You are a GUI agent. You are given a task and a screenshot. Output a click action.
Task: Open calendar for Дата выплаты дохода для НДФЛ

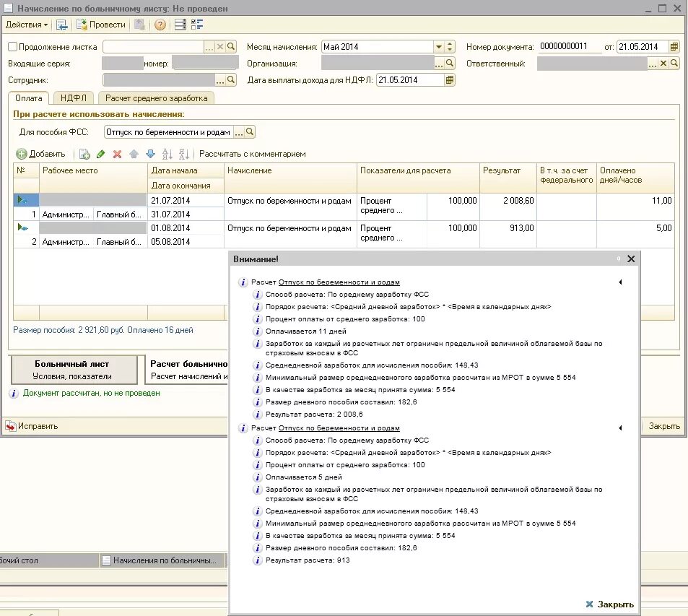coord(449,80)
